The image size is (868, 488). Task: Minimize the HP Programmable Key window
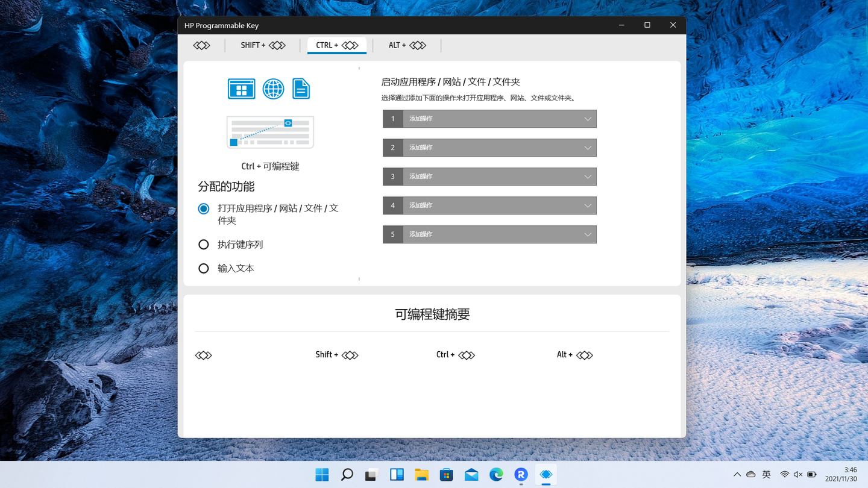[x=621, y=25]
